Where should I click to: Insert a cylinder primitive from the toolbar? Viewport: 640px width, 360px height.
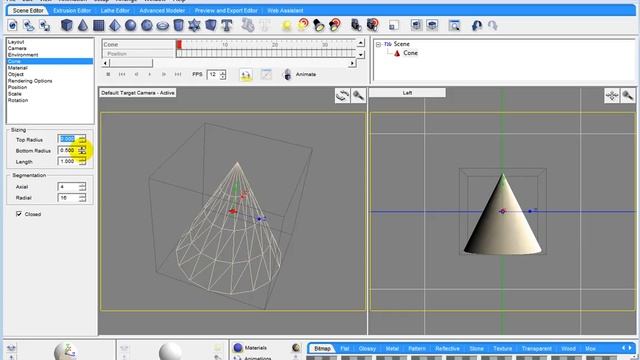(x=178, y=25)
